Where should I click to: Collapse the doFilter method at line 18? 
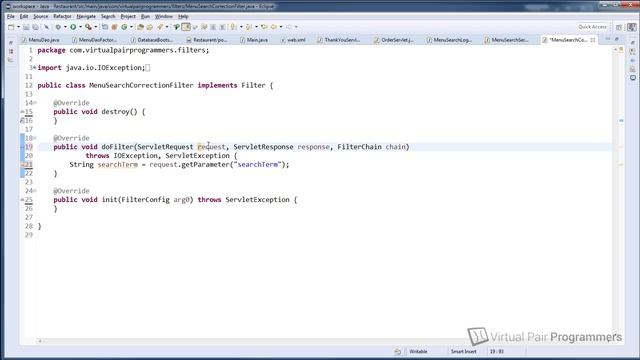coord(35,138)
